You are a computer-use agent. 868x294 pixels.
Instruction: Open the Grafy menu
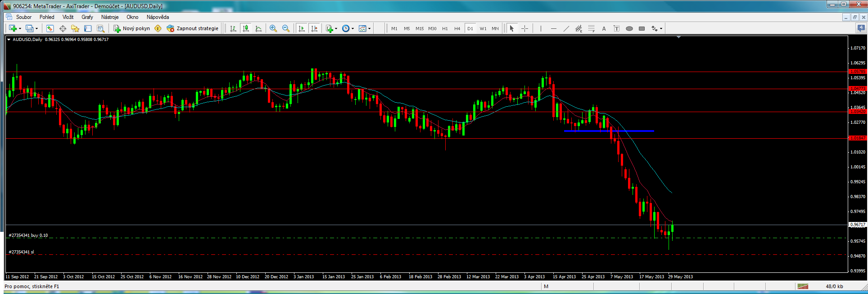click(87, 17)
